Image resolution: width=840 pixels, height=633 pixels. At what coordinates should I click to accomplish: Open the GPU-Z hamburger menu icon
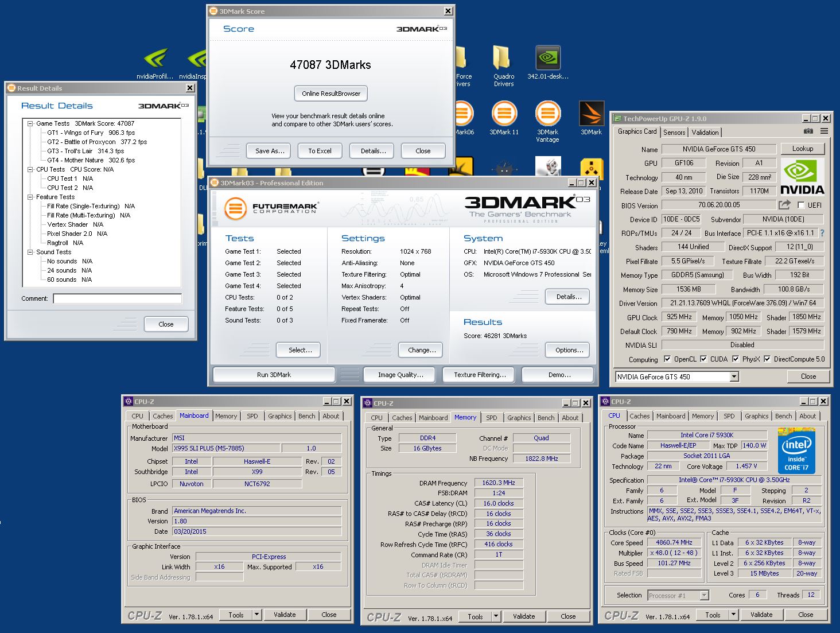click(x=825, y=131)
